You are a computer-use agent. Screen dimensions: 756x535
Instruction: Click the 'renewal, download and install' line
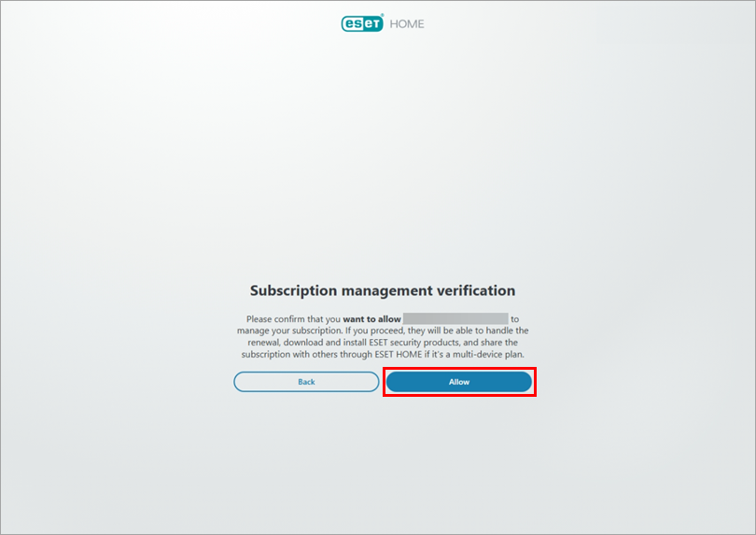307,343
